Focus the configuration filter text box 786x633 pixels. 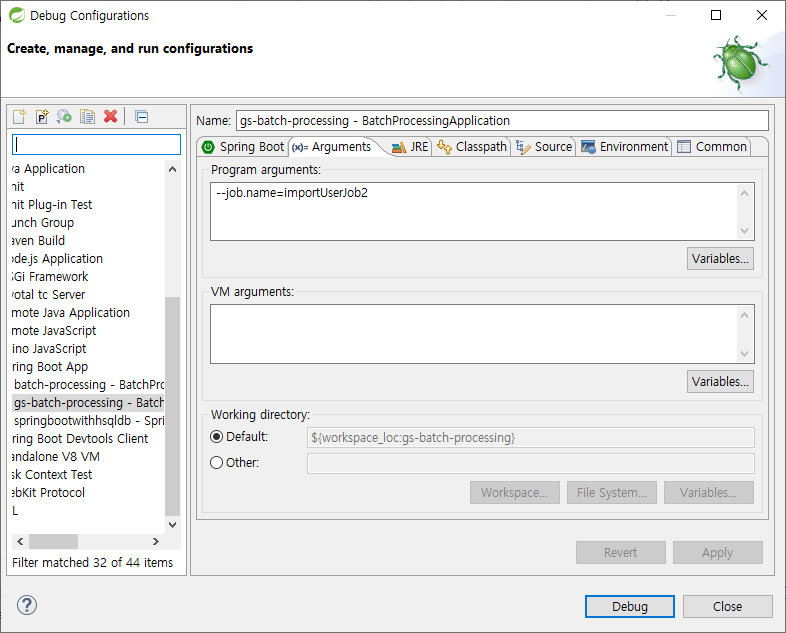click(96, 144)
